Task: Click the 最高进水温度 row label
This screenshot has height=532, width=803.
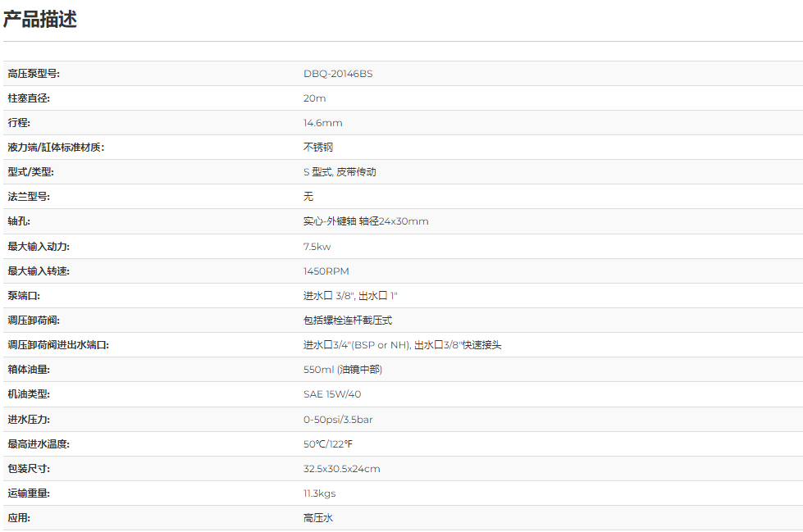Action: (x=39, y=444)
